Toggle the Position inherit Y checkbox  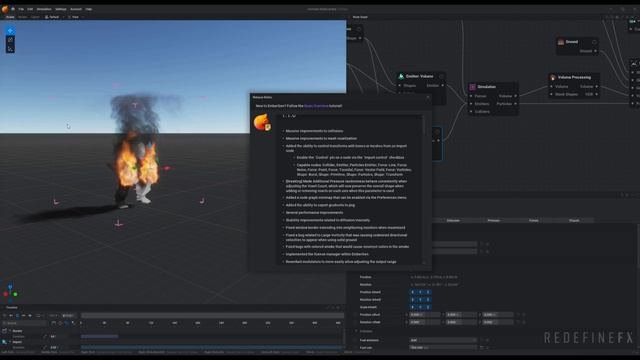[420, 292]
